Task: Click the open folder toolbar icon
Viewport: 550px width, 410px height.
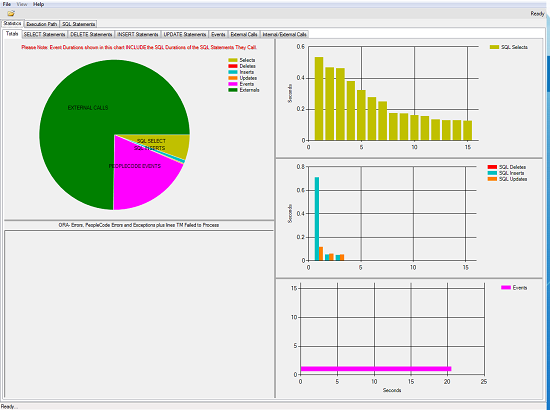Action: 11,14
